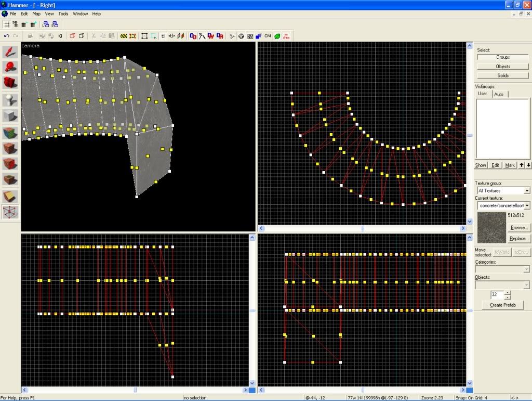
Task: Open the Tools menu
Action: pos(63,14)
